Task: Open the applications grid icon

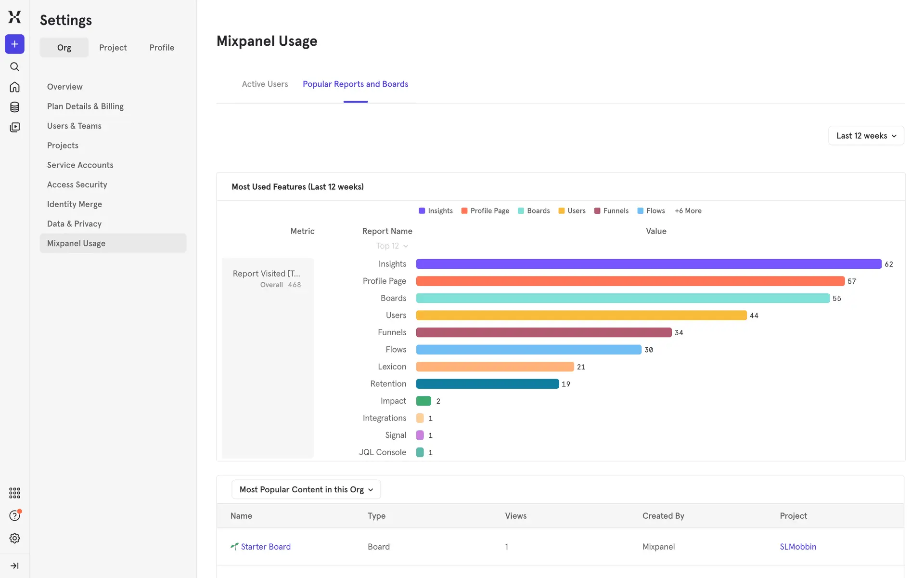Action: click(14, 493)
